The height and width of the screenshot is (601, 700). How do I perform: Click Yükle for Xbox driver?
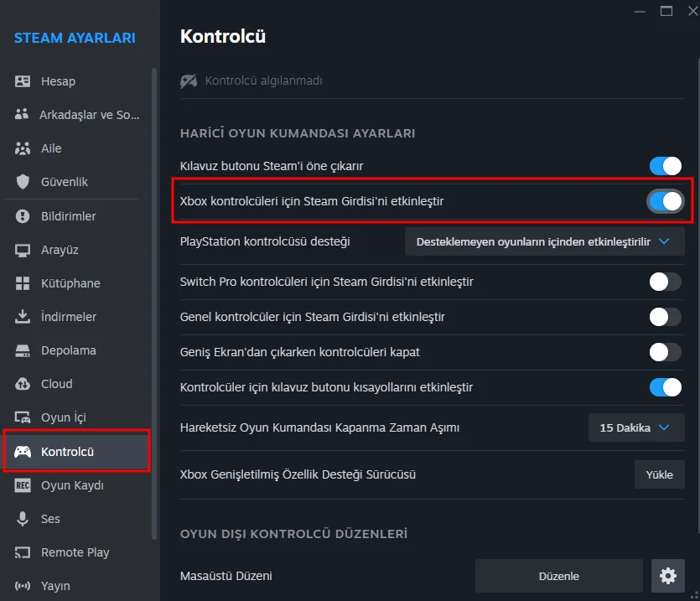pos(660,474)
